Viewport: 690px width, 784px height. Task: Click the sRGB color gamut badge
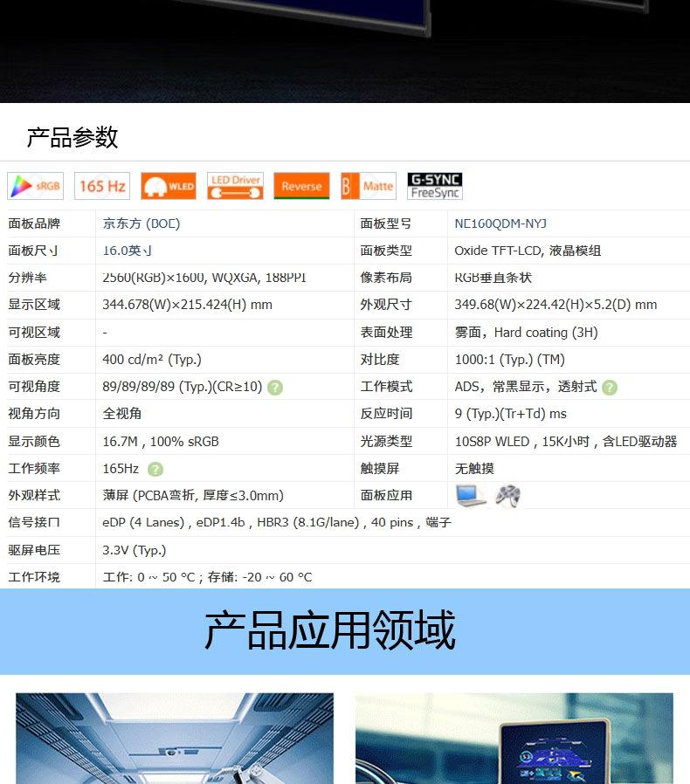click(x=36, y=186)
